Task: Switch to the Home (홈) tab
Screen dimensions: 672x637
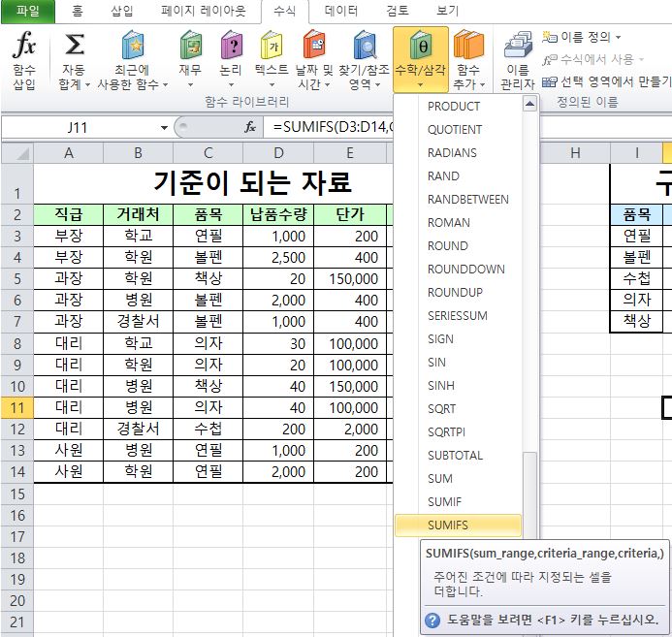Action: [x=78, y=11]
